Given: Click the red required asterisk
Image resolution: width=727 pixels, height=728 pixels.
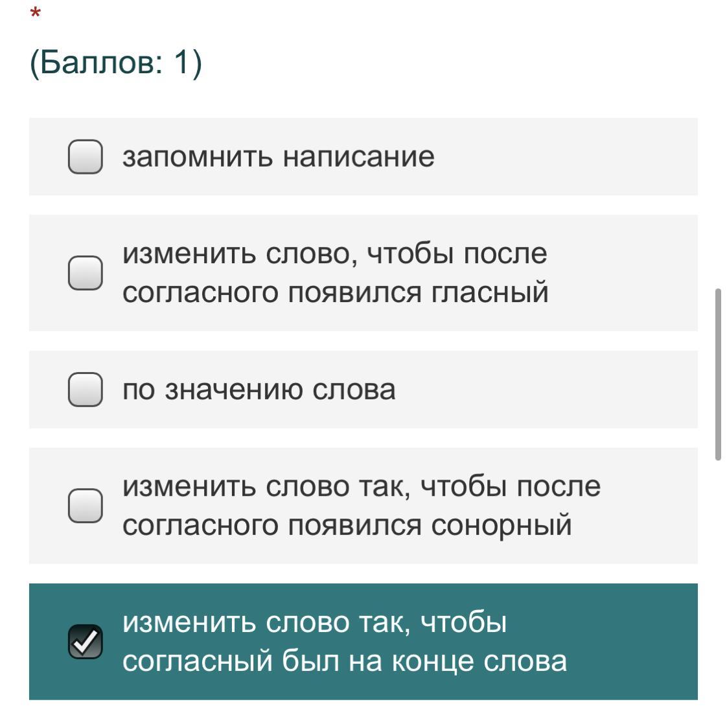Looking at the screenshot, I should [x=36, y=13].
